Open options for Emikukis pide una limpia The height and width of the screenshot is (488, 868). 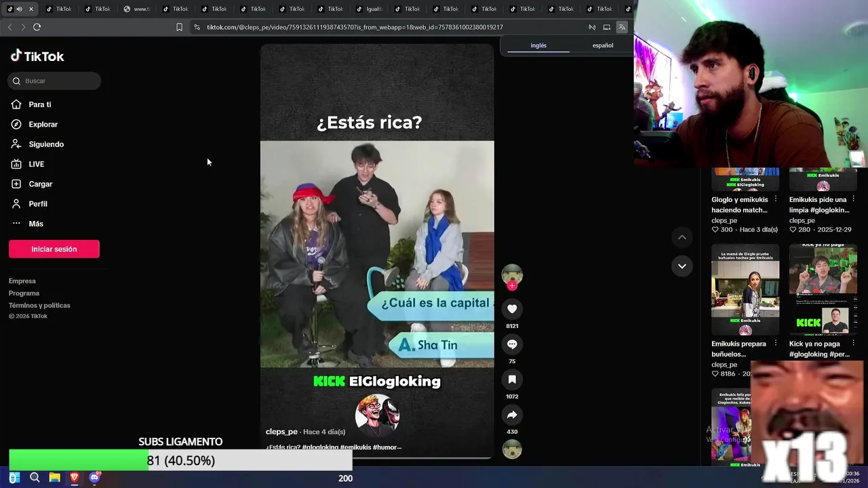854,199
